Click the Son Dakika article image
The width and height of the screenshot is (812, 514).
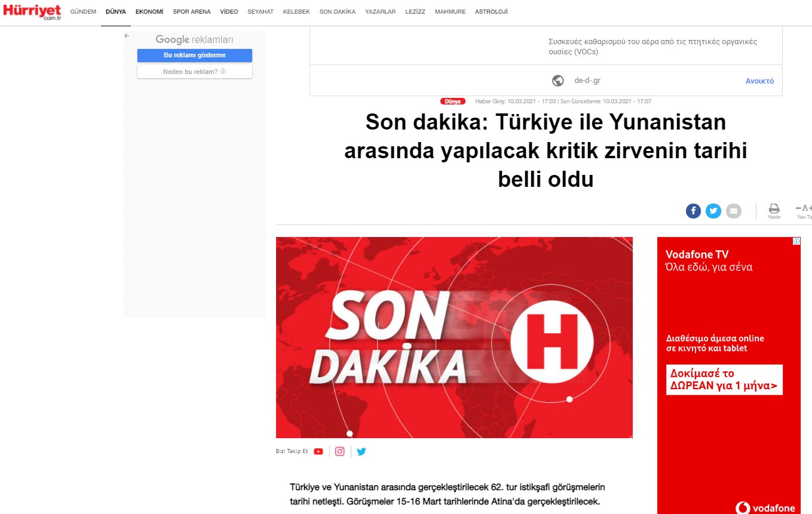point(454,337)
